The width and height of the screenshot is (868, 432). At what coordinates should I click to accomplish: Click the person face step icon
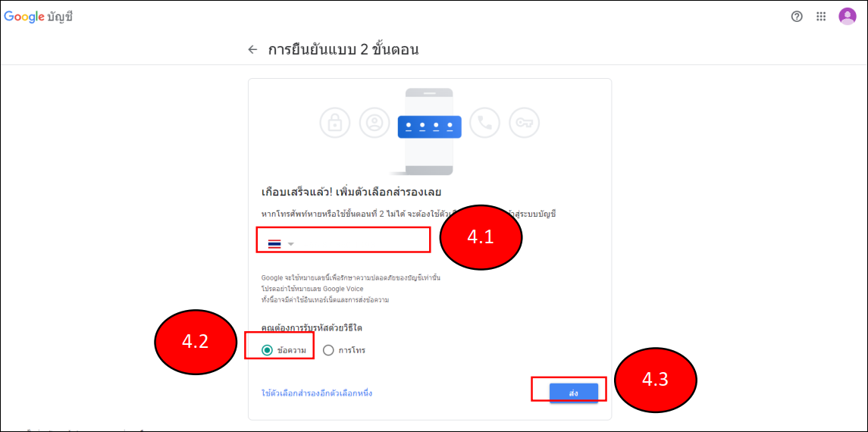[x=374, y=123]
